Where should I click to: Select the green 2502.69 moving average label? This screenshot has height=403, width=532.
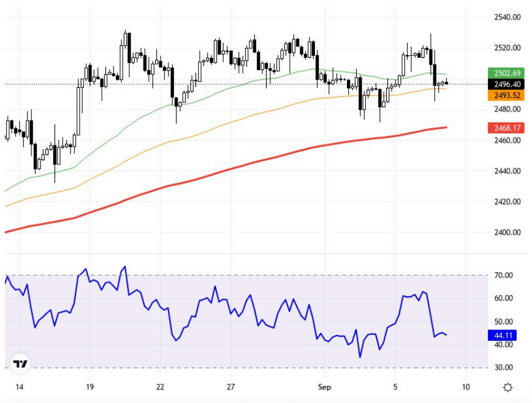click(x=506, y=73)
